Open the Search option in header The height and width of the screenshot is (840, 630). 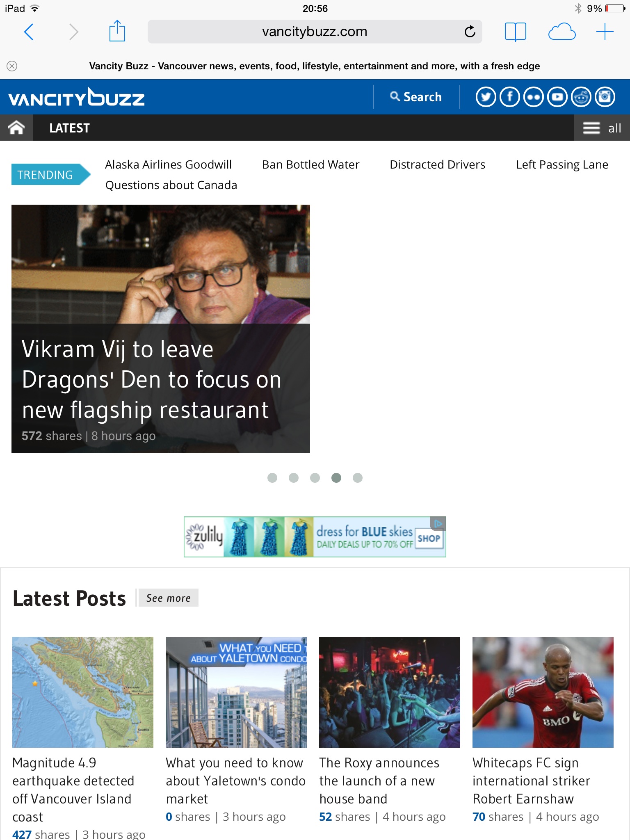[x=416, y=97]
